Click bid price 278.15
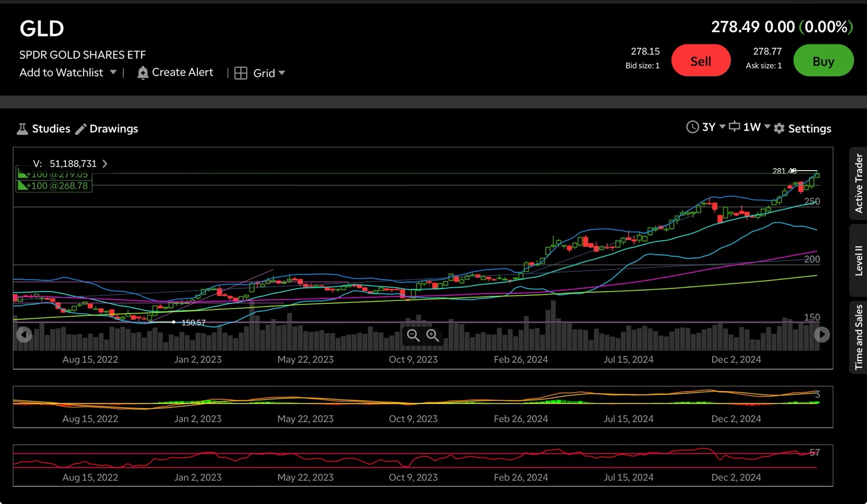The image size is (867, 504). (x=645, y=51)
